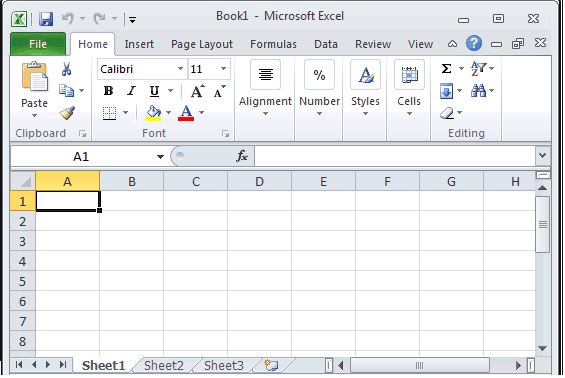The image size is (565, 378).
Task: Open the File tab
Action: (38, 44)
